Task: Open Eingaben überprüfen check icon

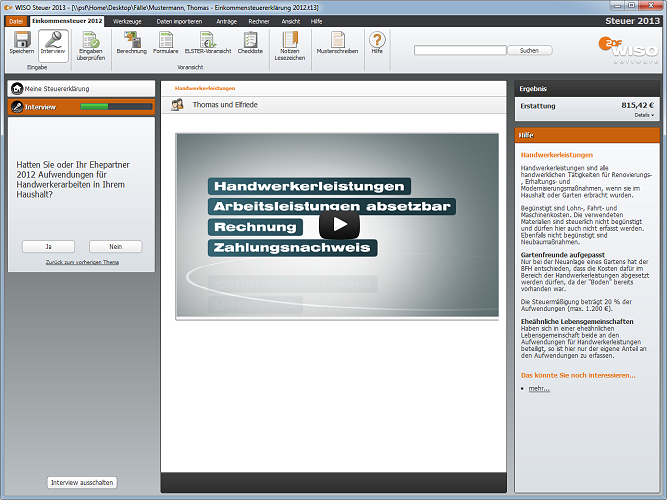Action: [91, 40]
